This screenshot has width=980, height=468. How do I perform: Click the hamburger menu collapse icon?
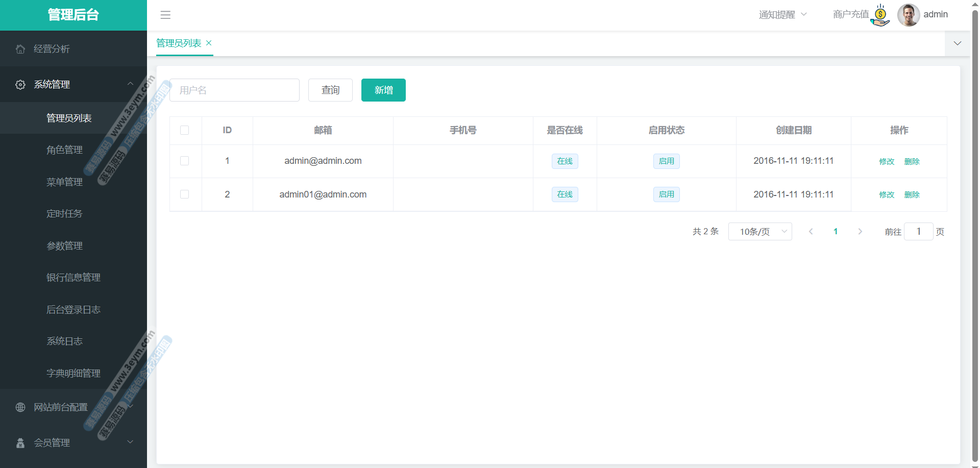click(165, 15)
